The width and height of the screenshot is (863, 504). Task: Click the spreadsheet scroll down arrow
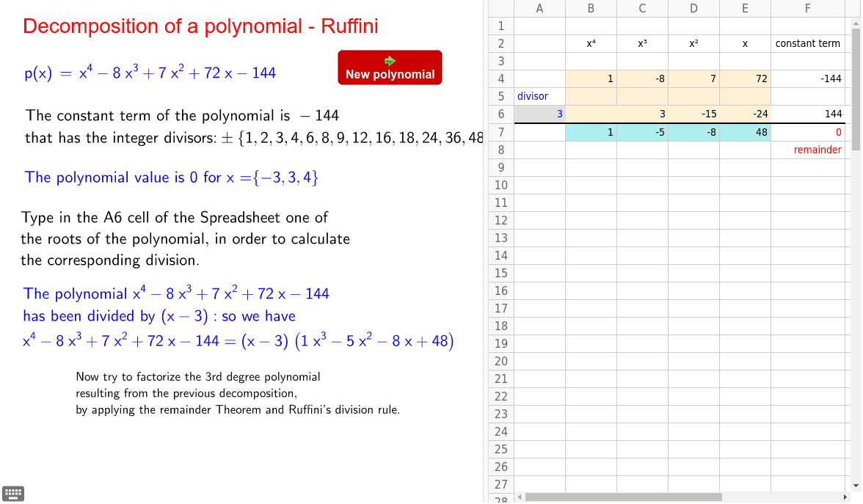(856, 486)
